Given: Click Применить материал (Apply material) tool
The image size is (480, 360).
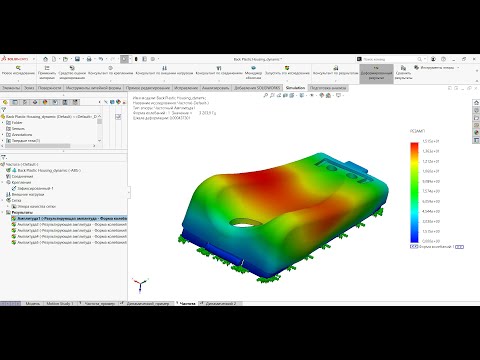Looking at the screenshot, I should pos(47,73).
